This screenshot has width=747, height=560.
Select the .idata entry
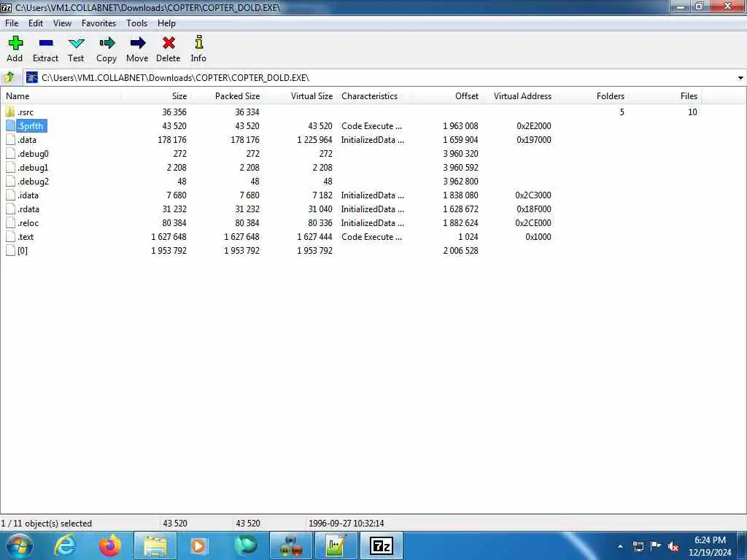point(28,195)
